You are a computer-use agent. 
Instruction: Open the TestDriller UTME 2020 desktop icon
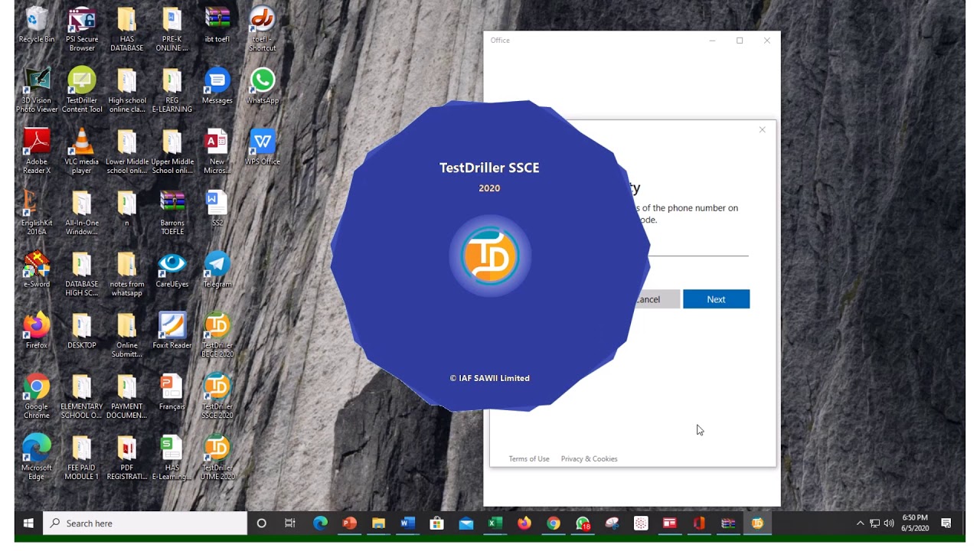(217, 458)
